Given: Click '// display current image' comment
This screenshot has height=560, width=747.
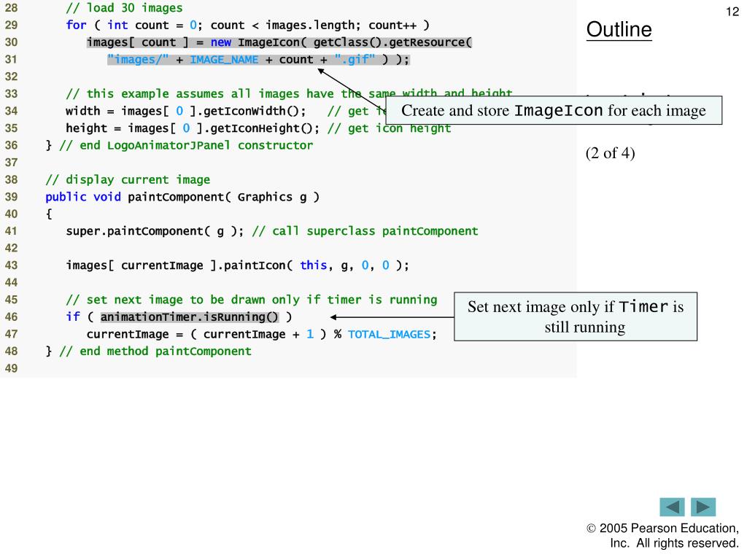Looking at the screenshot, I should point(128,179).
